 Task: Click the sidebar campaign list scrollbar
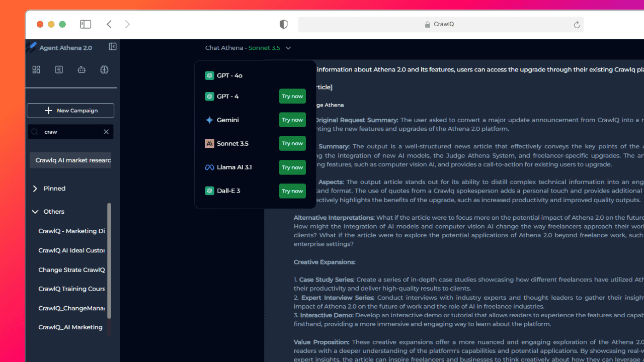109,260
